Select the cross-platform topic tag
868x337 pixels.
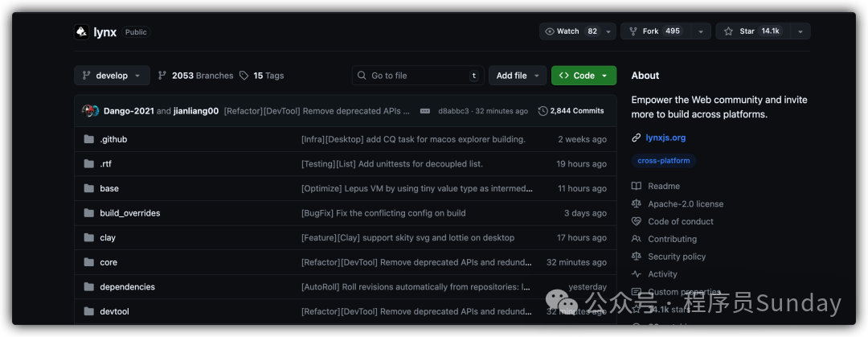(x=663, y=160)
